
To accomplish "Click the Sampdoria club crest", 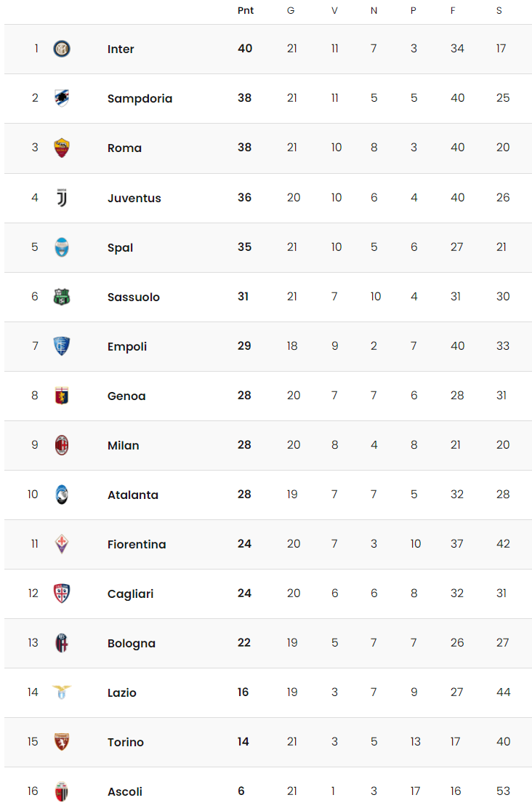I will (62, 98).
